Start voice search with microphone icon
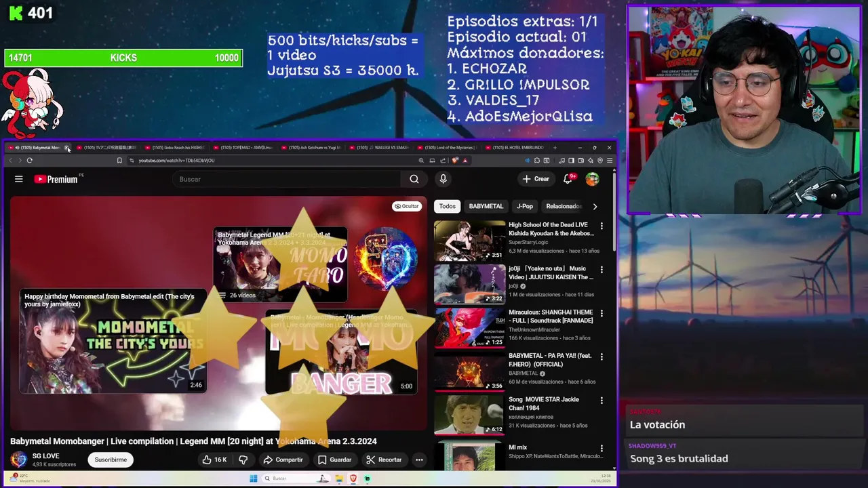 pos(443,179)
